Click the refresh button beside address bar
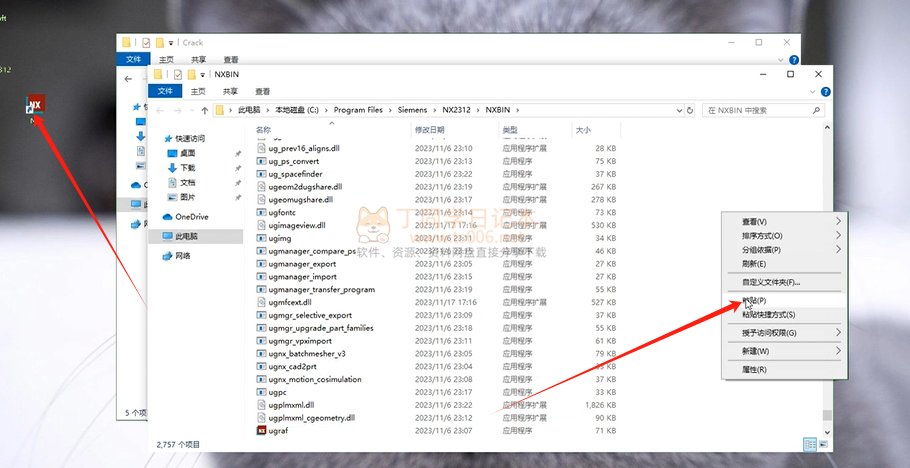Viewport: 910px width, 468px height. click(x=689, y=110)
